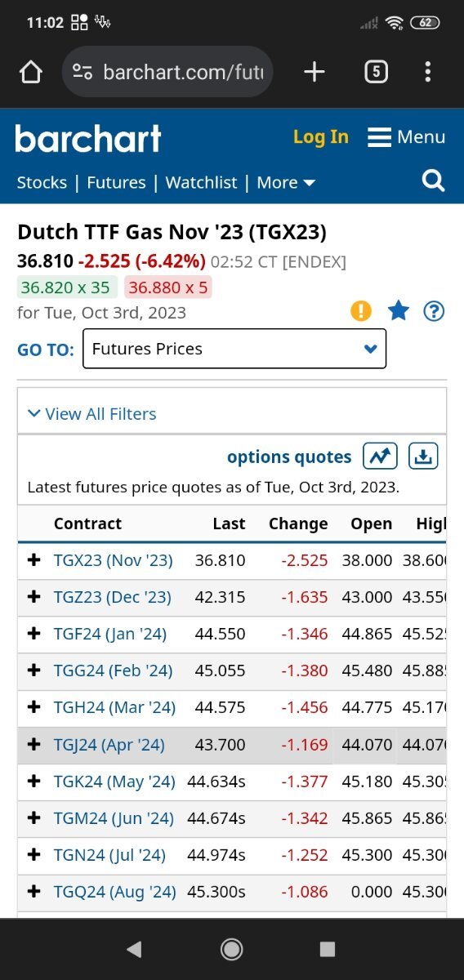Screen dimensions: 464x980
Task: Open the Barchart hamburger Menu
Action: (x=406, y=137)
